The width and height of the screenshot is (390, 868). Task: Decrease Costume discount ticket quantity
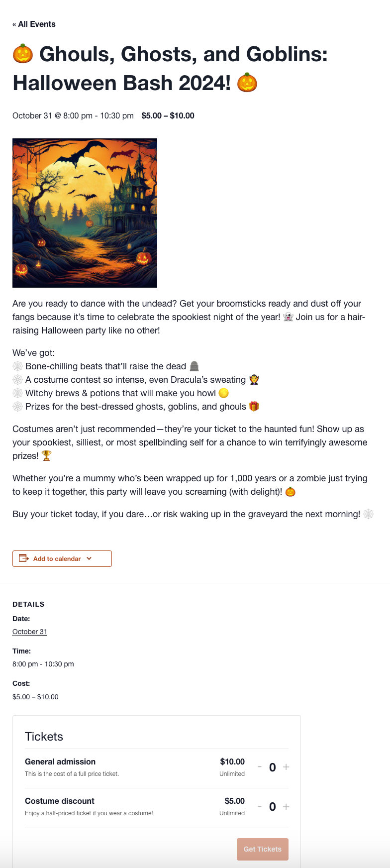(x=259, y=806)
